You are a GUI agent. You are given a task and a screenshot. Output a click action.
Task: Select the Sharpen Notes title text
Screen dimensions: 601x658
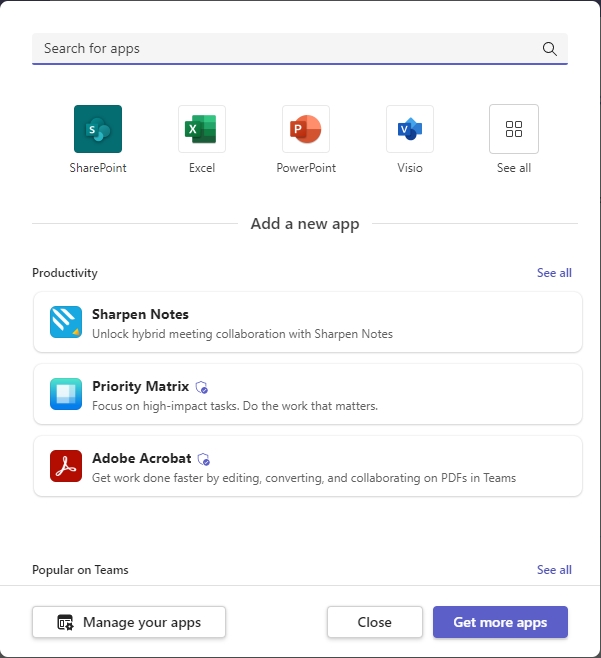(140, 314)
